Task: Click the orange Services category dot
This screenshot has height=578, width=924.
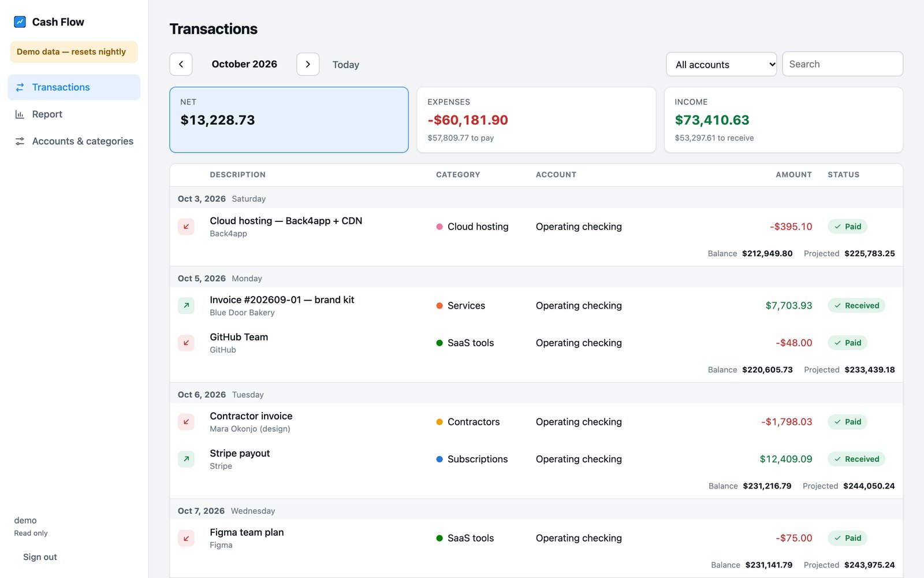Action: tap(439, 306)
